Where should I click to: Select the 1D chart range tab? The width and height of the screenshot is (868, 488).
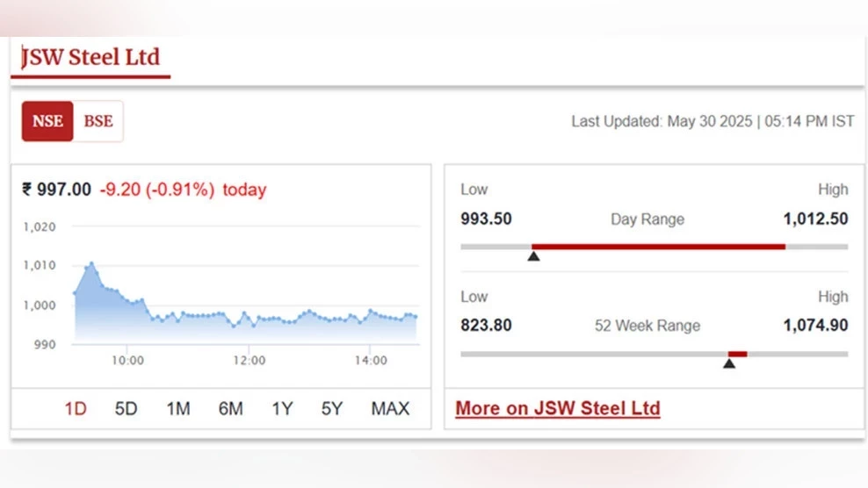click(x=76, y=409)
